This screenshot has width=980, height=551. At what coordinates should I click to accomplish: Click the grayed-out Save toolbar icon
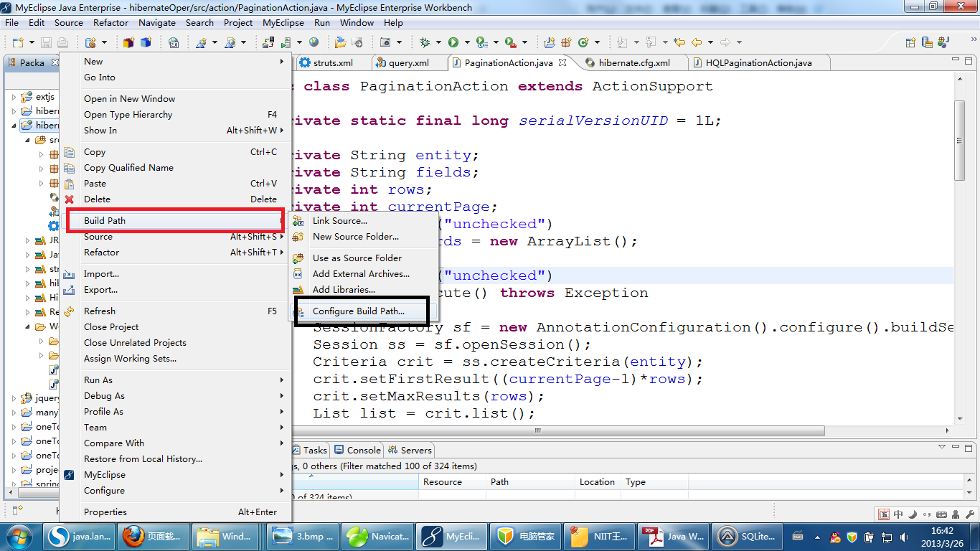pos(46,42)
